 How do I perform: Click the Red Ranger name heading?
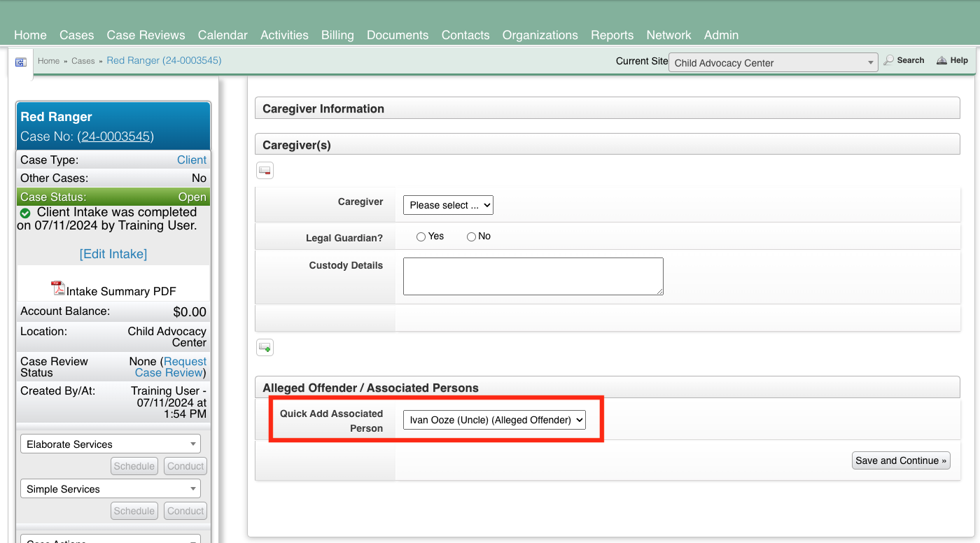56,117
